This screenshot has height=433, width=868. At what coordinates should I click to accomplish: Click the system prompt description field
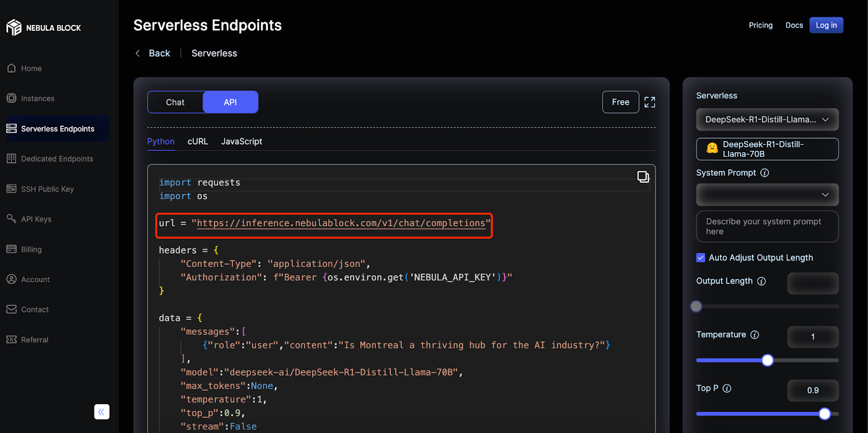point(767,226)
